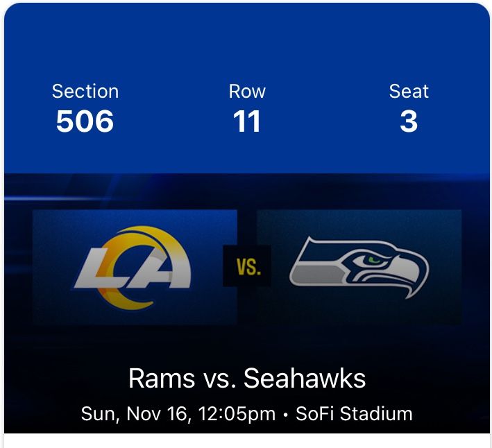The height and width of the screenshot is (448, 492).
Task: Click the dot separator before SoFi Stadium
Action: coord(286,415)
